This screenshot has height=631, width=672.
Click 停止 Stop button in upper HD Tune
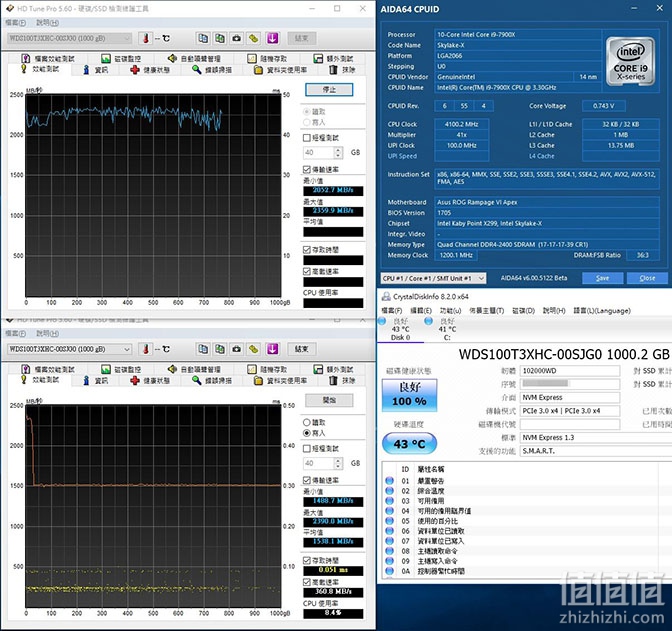click(x=329, y=90)
